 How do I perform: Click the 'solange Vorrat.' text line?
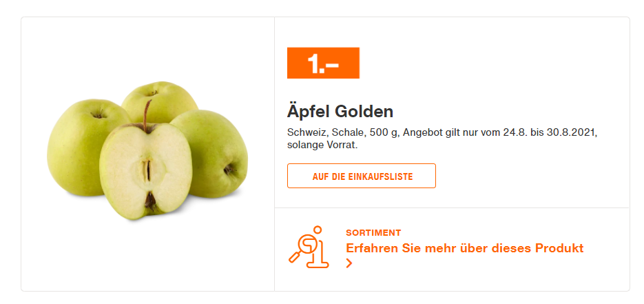(x=322, y=145)
